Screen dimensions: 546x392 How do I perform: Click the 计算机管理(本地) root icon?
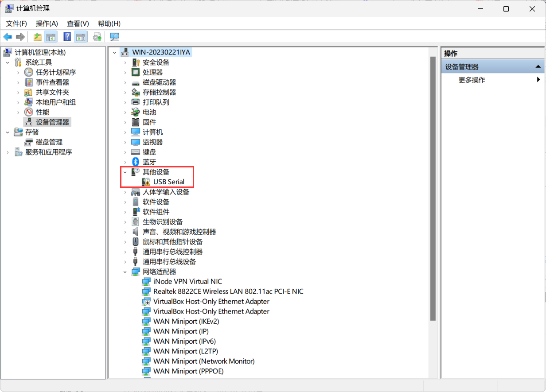8,52
